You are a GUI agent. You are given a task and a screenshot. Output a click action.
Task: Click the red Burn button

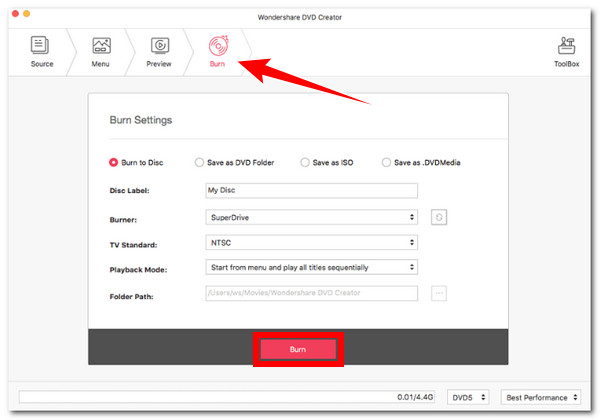[x=298, y=349]
